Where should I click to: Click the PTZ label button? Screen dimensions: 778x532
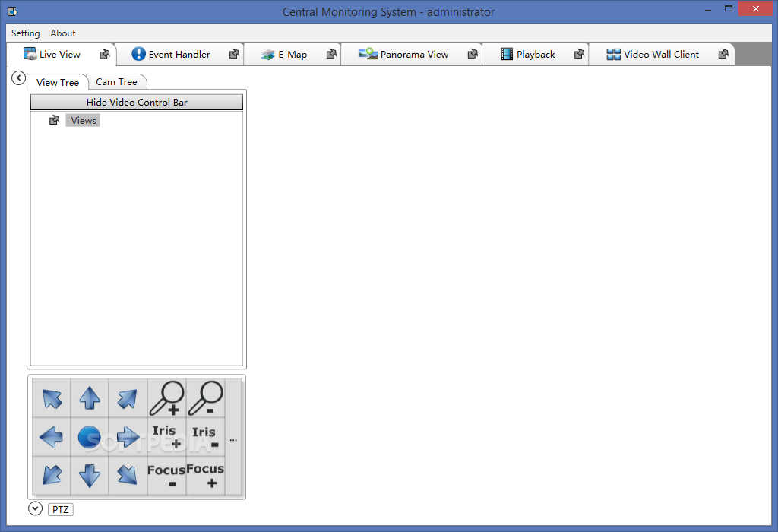61,510
